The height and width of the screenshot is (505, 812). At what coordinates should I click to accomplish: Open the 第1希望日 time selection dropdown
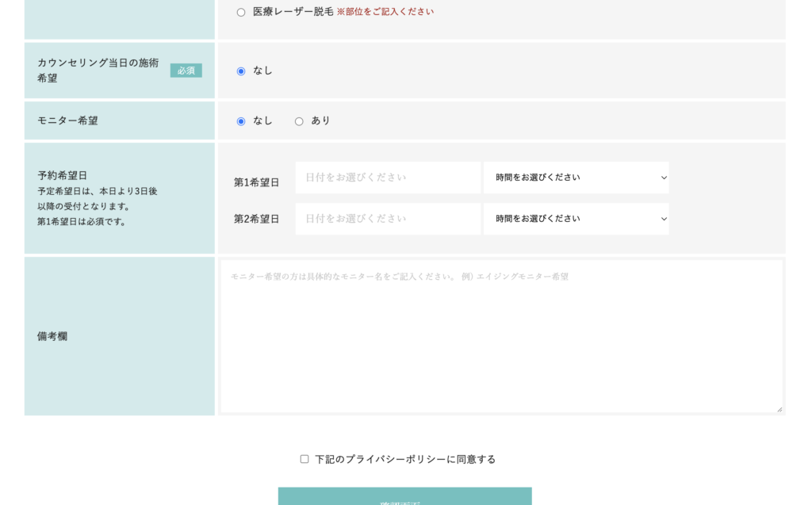(x=576, y=178)
